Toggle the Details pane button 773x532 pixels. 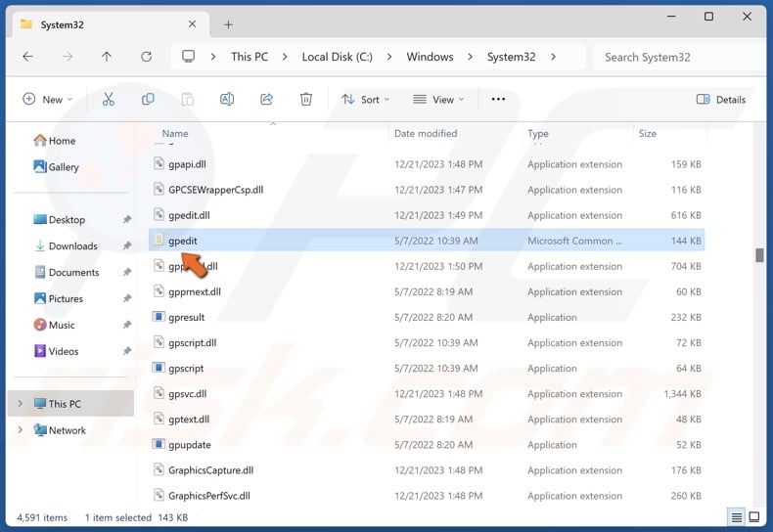tap(721, 100)
